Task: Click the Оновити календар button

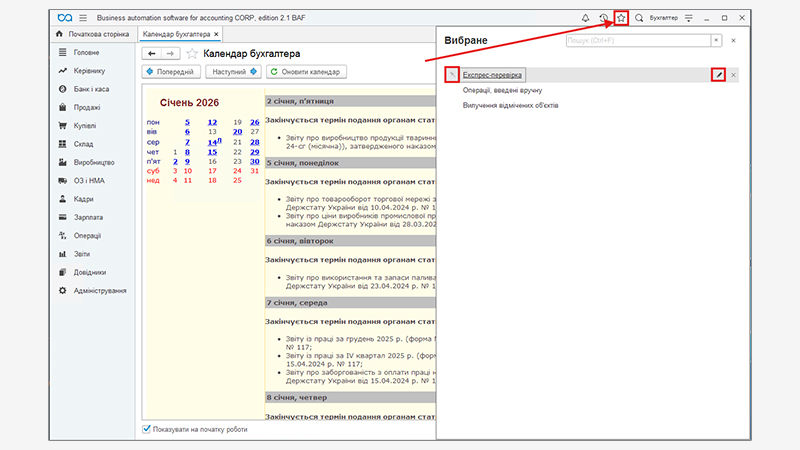Action: (x=305, y=72)
